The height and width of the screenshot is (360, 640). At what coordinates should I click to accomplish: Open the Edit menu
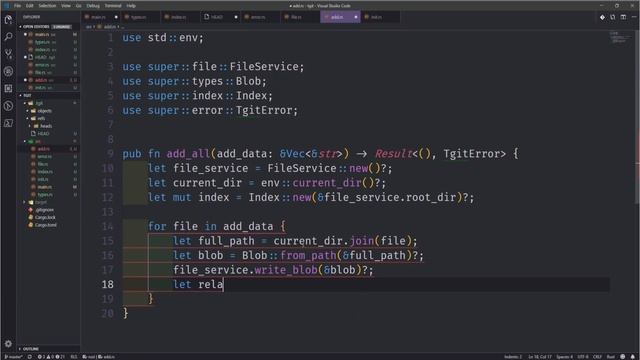[x=30, y=6]
